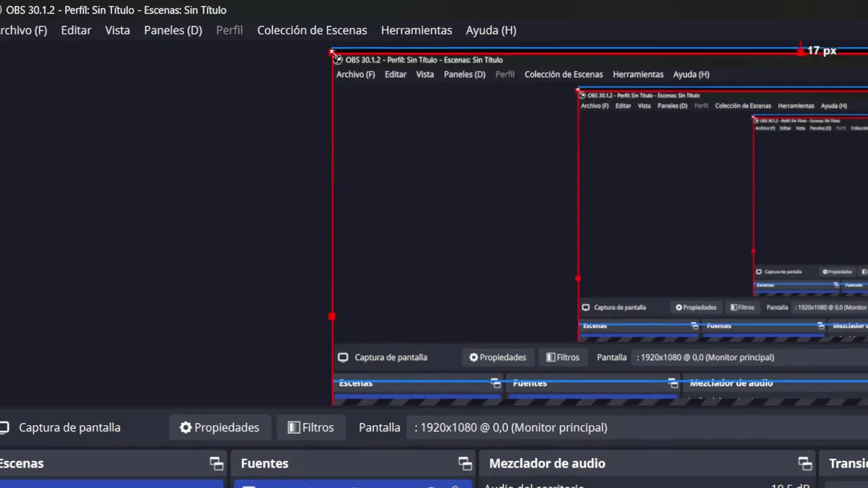The width and height of the screenshot is (868, 488).
Task: Click the OBS logo in the second-level preview copy
Action: (x=582, y=96)
